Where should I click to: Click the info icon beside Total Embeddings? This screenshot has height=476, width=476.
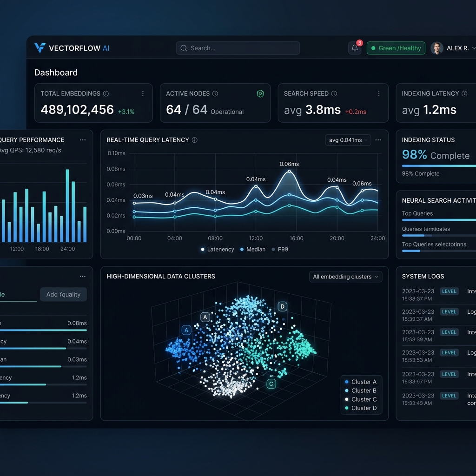point(106,93)
